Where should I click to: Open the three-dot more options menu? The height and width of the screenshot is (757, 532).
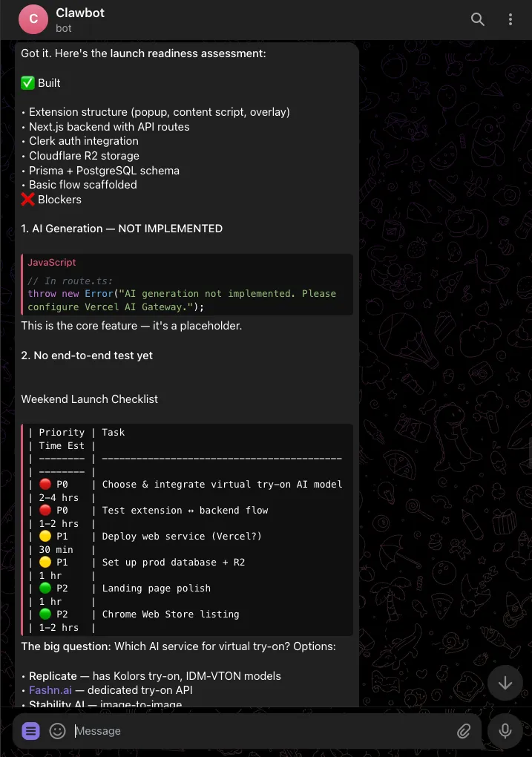(510, 19)
